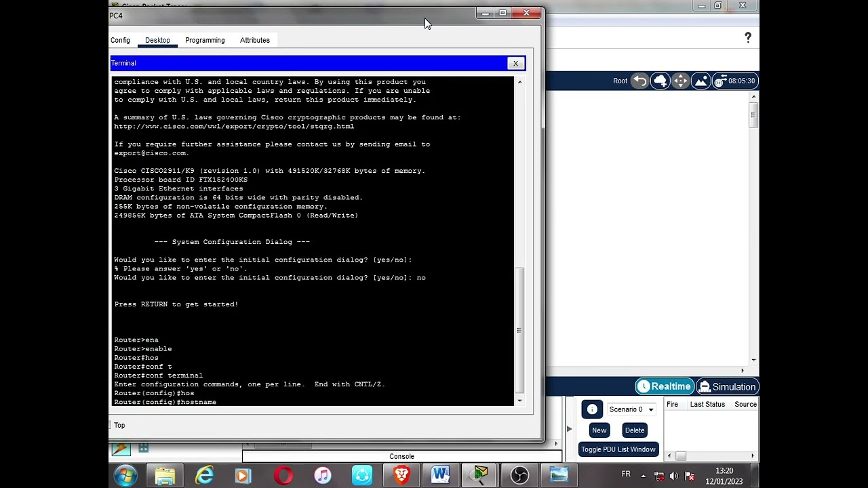Open the mountain picture tiled background icon
Viewport: 868px width, 488px height.
[x=701, y=81]
